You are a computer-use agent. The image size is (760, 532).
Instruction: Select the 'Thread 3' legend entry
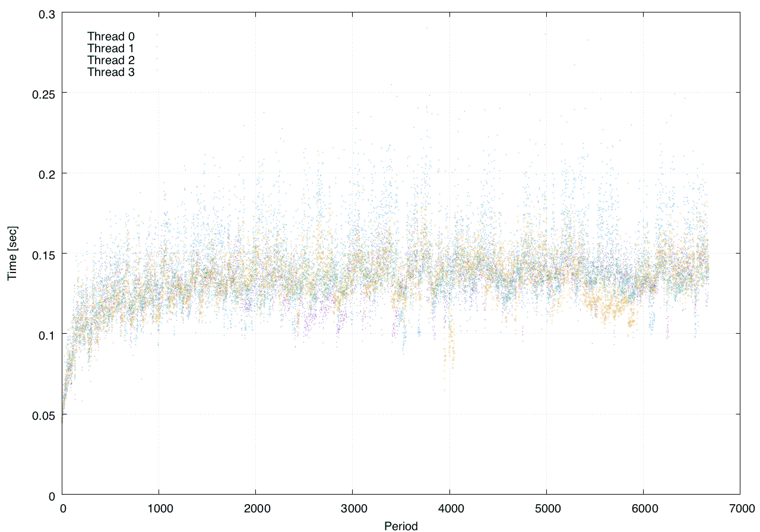click(x=111, y=72)
